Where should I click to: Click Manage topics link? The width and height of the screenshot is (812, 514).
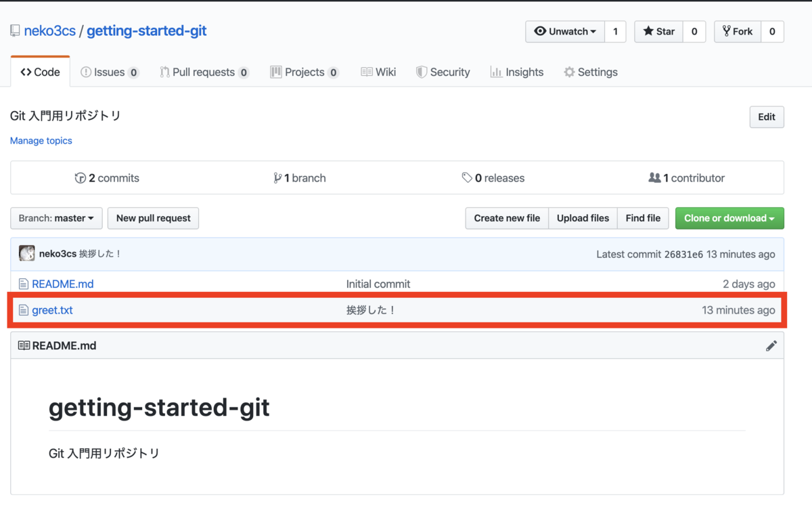tap(41, 141)
